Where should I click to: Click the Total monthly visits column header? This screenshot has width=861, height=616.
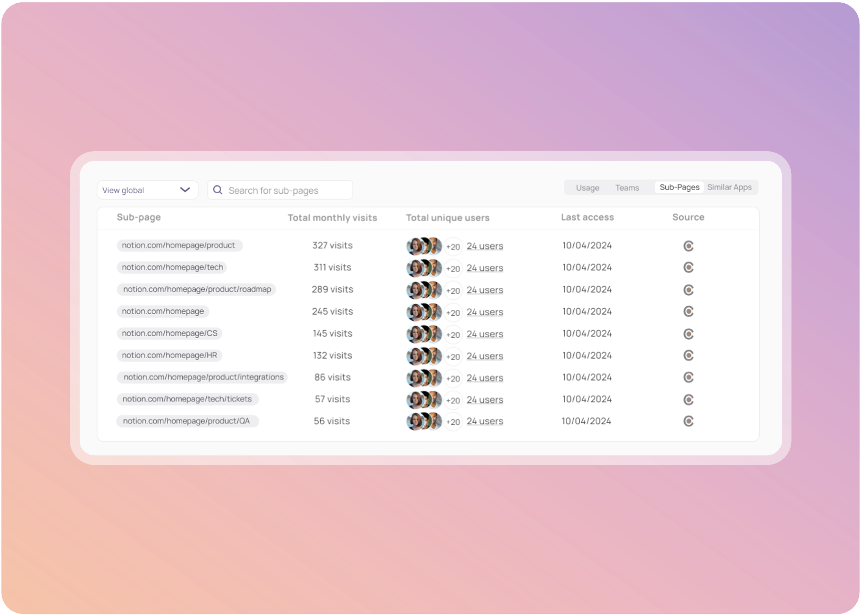pos(332,217)
